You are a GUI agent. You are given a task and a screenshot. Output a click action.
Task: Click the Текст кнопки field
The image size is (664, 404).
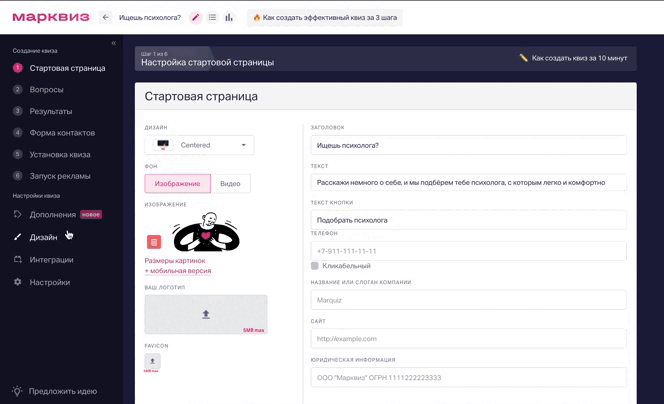tap(468, 220)
